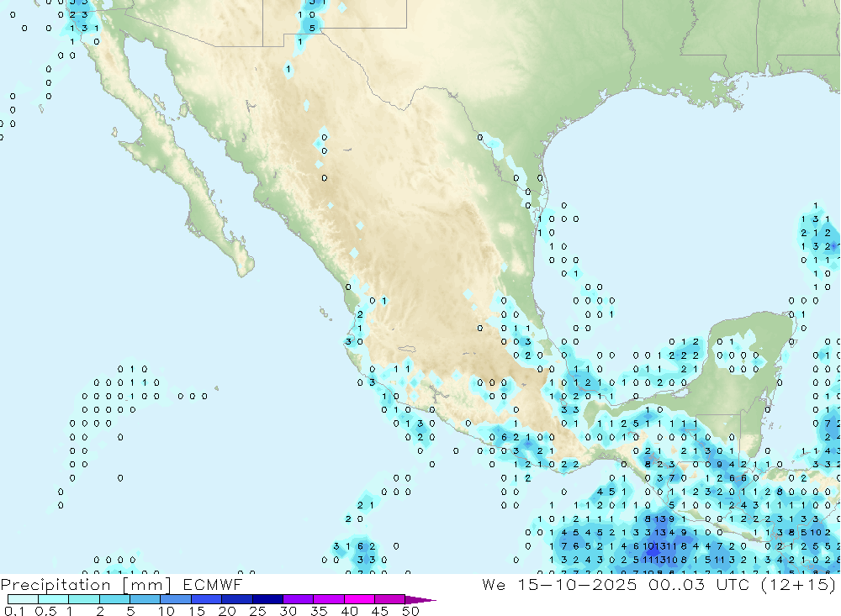Click the '(12+15)' forecast offset text
841x616 pixels.
[799, 584]
